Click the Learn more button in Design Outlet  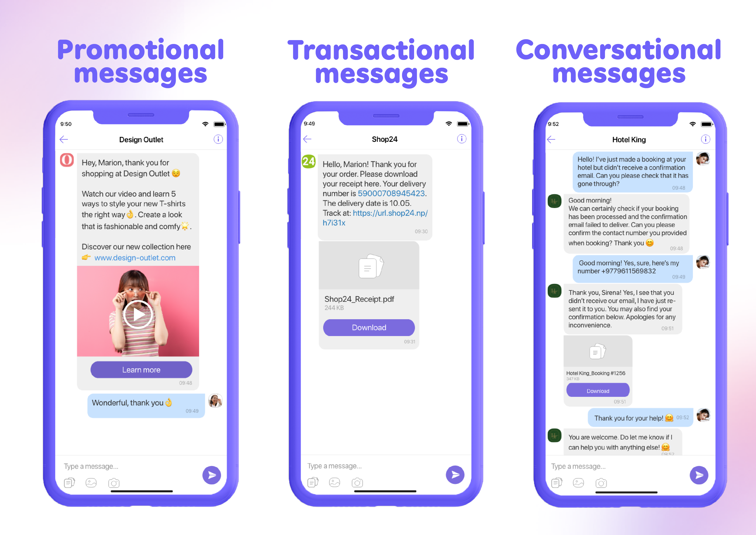pos(142,369)
